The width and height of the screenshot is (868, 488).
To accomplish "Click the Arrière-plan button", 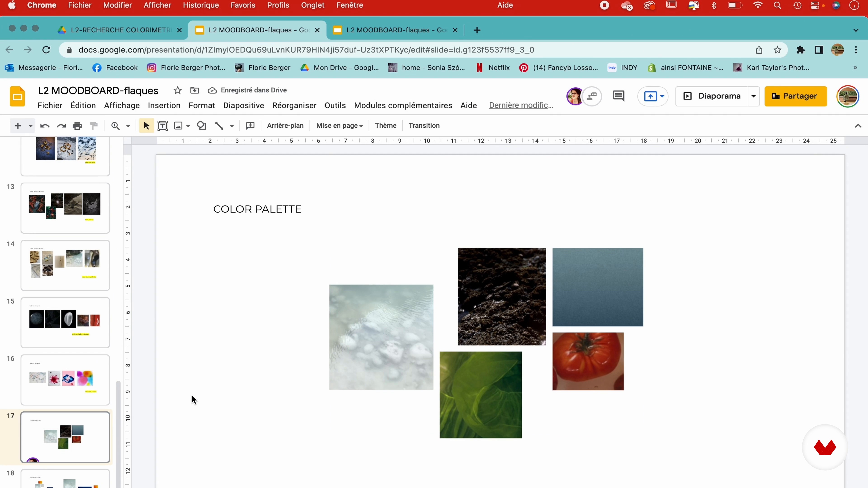I will [x=285, y=126].
